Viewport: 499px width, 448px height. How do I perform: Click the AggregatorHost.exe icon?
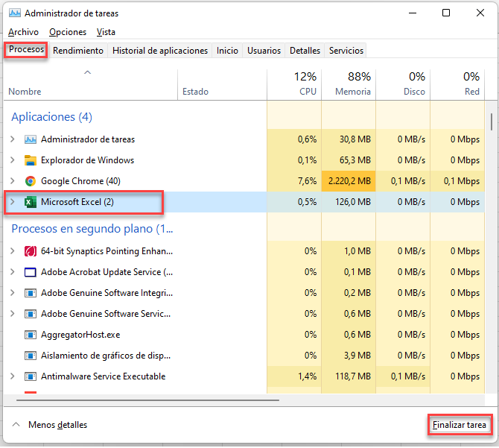31,335
